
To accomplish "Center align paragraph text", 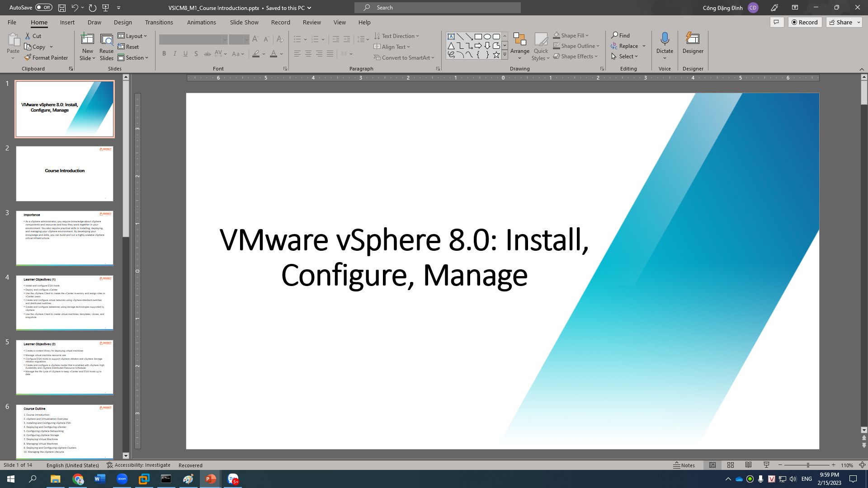I will [x=308, y=54].
